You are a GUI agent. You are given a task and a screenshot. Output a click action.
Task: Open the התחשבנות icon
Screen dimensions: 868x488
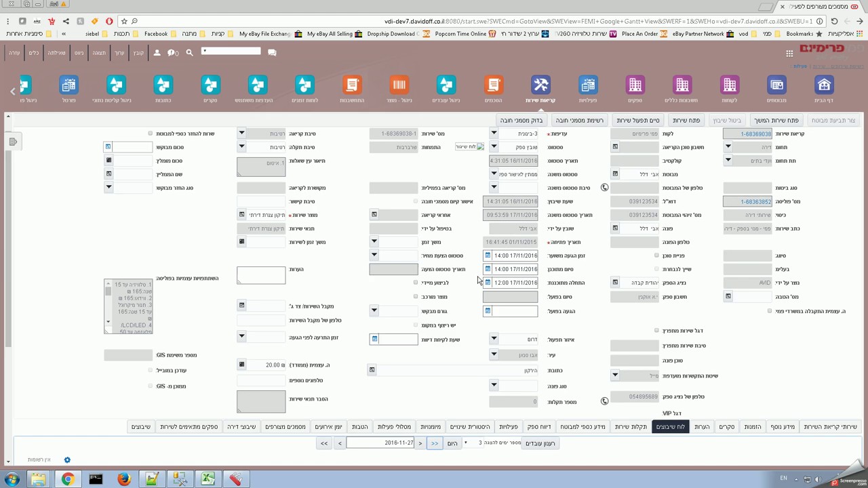[352, 85]
